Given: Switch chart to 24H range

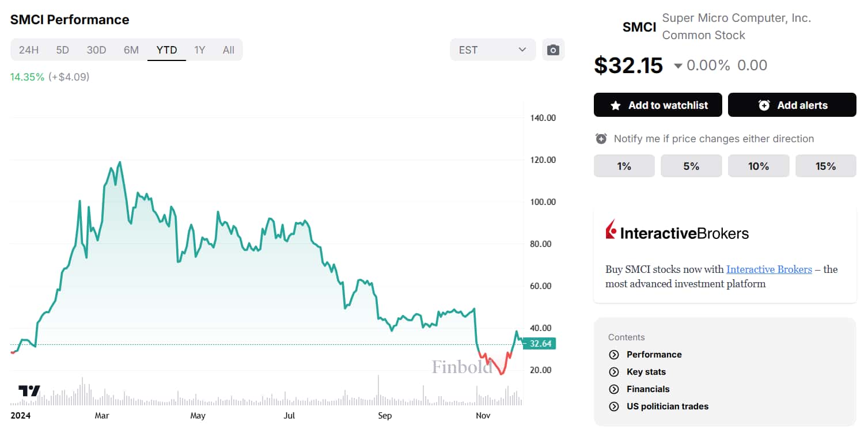Looking at the screenshot, I should pyautogui.click(x=29, y=50).
